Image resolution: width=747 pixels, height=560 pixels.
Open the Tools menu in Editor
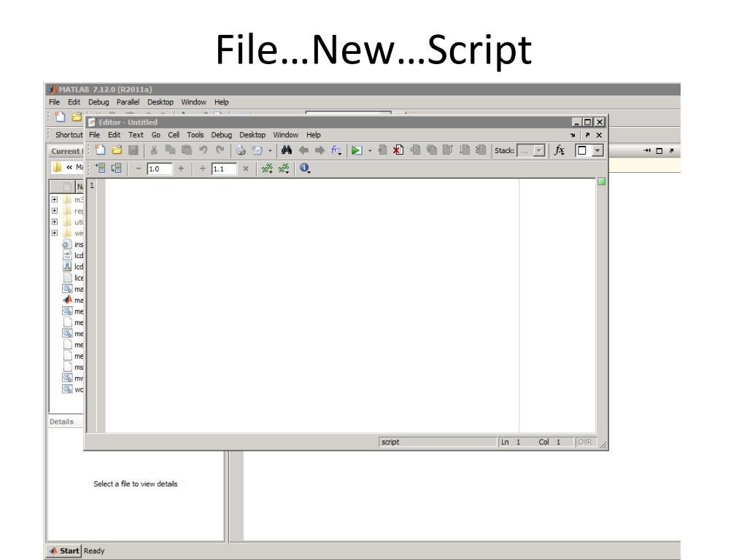[196, 135]
